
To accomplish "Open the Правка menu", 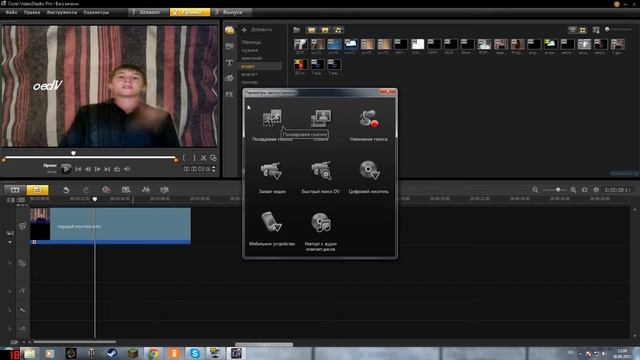I will pyautogui.click(x=32, y=12).
